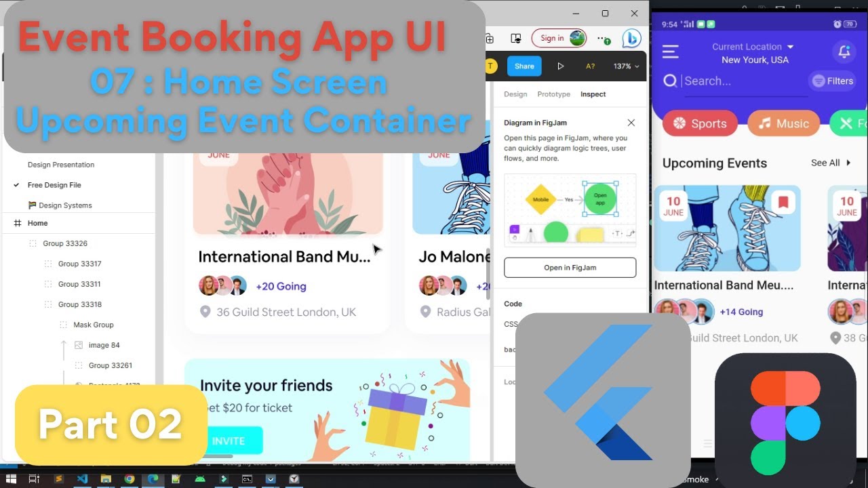Switch to the Design tab

(515, 94)
